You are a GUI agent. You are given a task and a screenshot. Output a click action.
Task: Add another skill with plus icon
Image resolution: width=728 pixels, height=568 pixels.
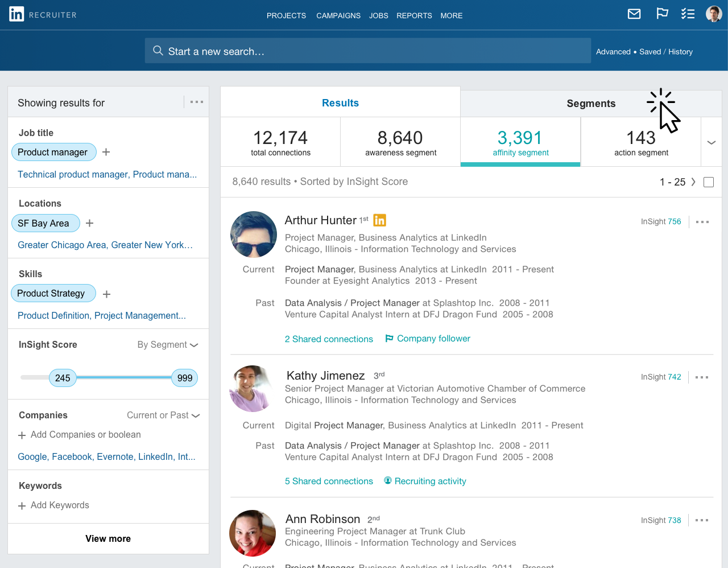point(106,294)
